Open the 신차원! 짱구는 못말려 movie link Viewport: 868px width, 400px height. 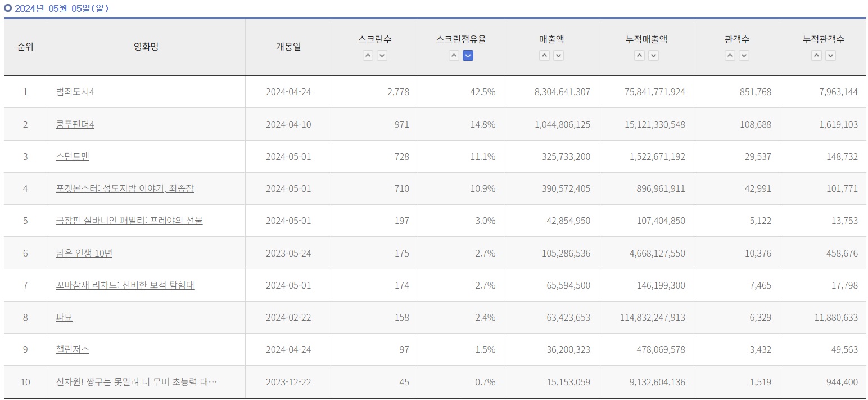tap(137, 382)
